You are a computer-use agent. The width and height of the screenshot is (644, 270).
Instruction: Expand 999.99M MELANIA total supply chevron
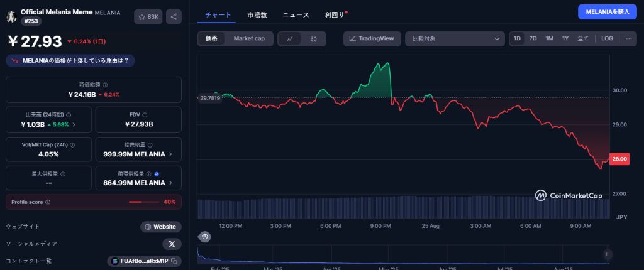pos(170,154)
